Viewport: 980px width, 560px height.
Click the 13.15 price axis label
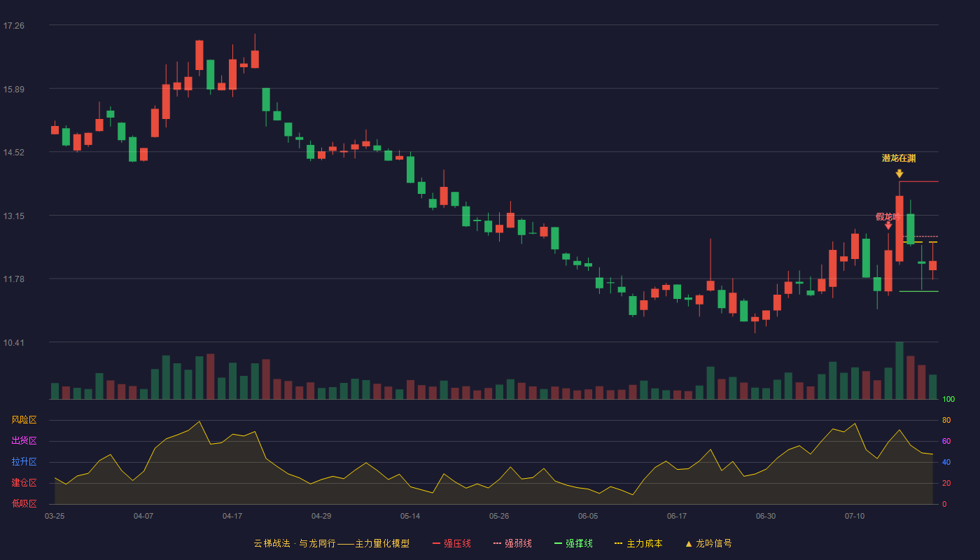[x=13, y=216]
